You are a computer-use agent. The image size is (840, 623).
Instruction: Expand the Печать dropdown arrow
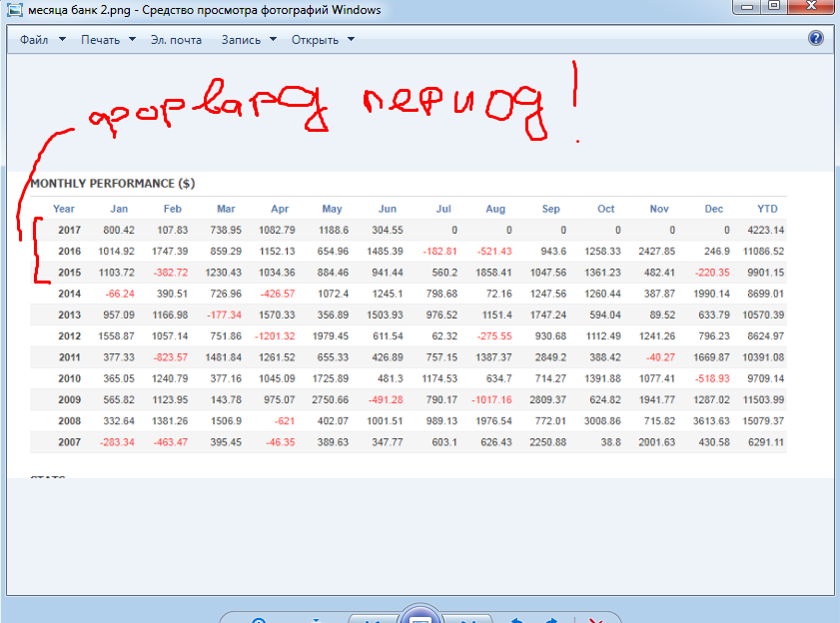click(x=132, y=39)
